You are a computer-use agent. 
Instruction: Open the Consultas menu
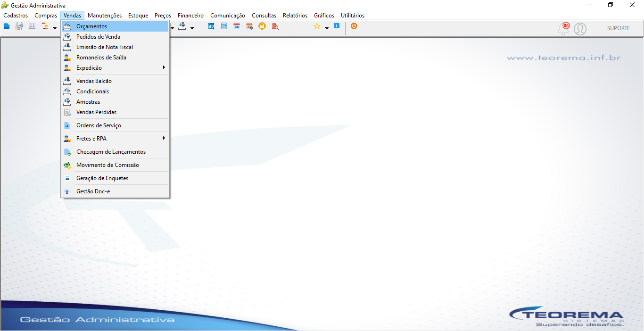click(264, 16)
